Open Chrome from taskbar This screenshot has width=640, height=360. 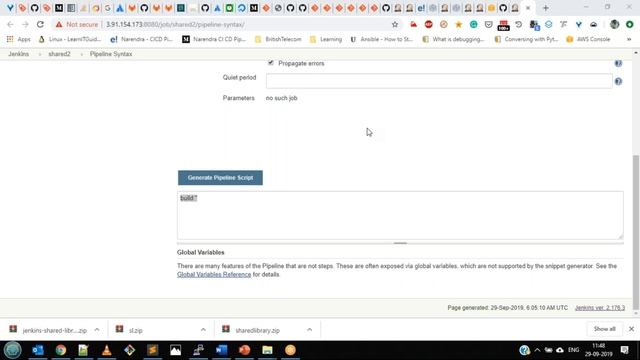coord(61,350)
